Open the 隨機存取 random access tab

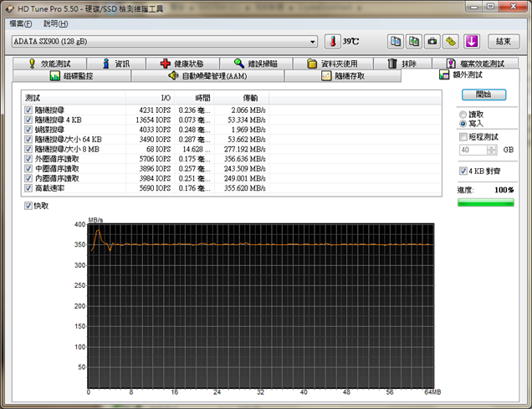tap(343, 76)
